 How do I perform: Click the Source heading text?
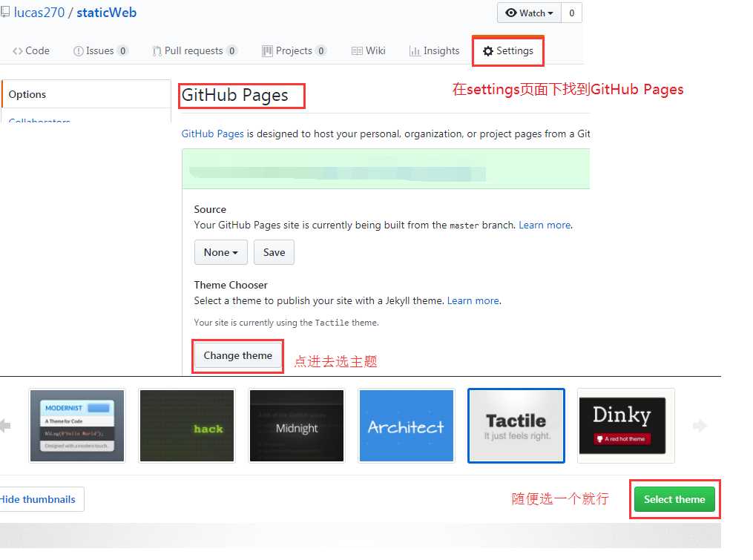pos(210,209)
